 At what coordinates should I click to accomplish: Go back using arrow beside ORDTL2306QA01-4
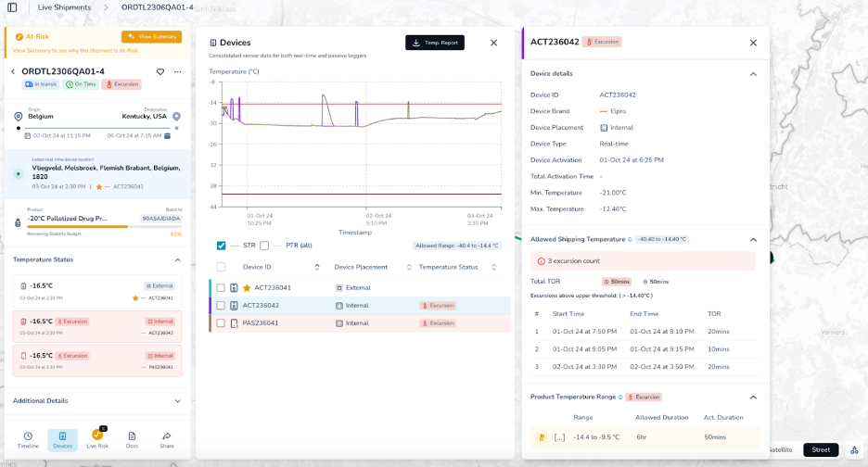pos(13,71)
